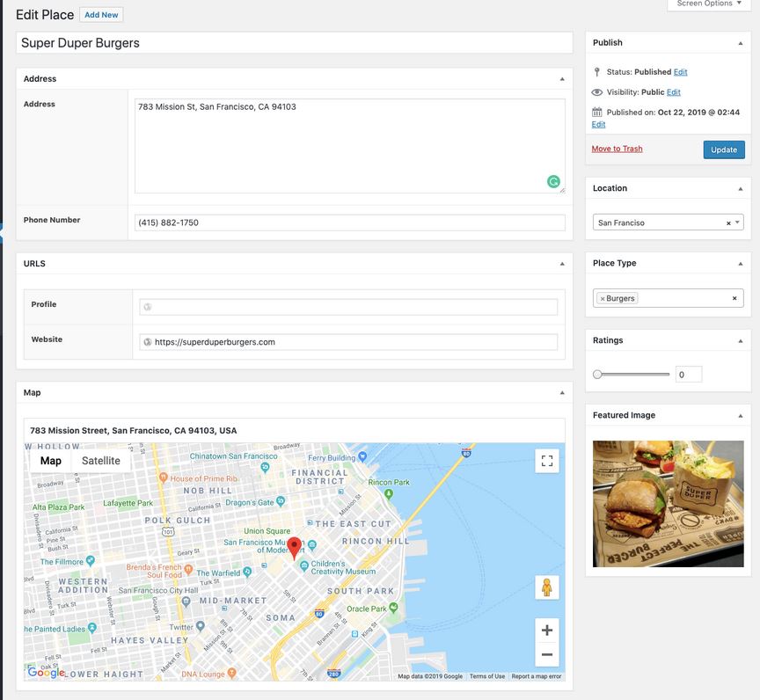Zoom in on the map
The height and width of the screenshot is (700, 760).
pos(547,630)
